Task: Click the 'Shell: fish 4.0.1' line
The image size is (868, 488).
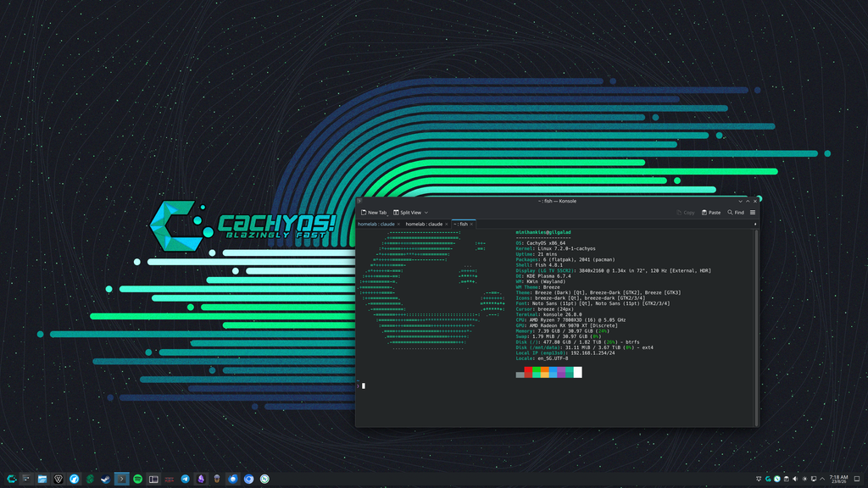Action: click(539, 265)
